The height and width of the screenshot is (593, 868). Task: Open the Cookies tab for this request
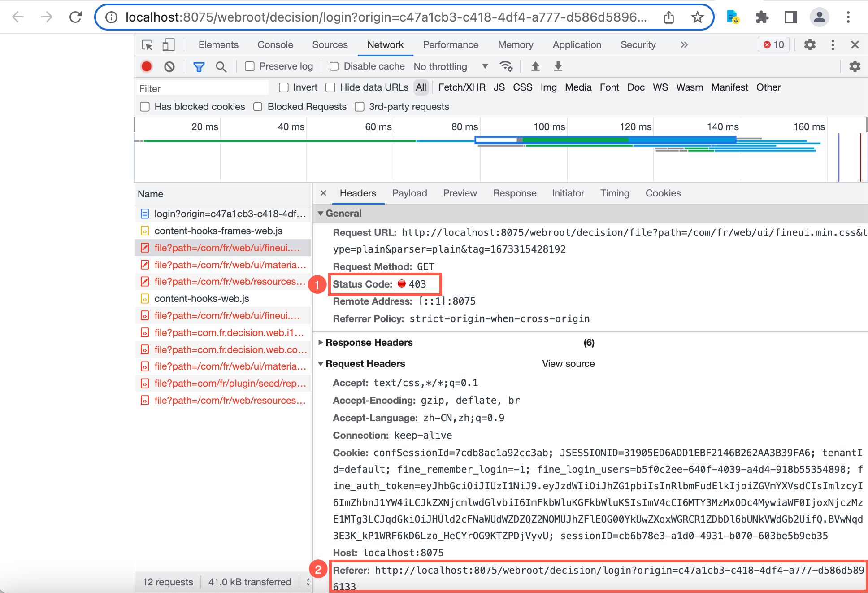pyautogui.click(x=663, y=193)
